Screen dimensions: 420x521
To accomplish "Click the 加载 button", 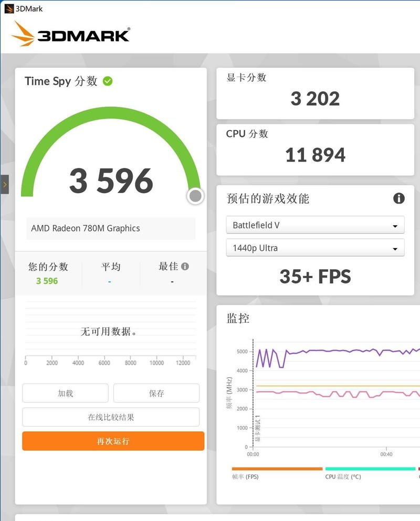I will click(65, 393).
